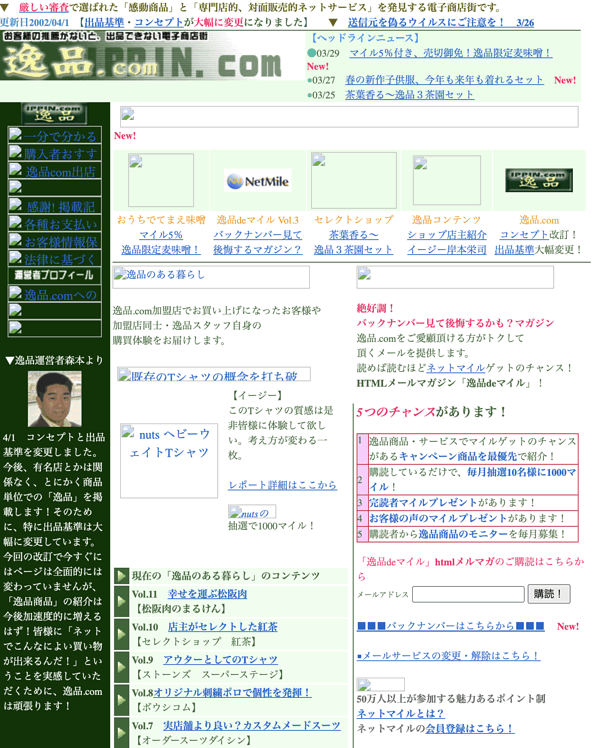Click the マイル5% link under おうちでてまえ味噌

pos(161,235)
